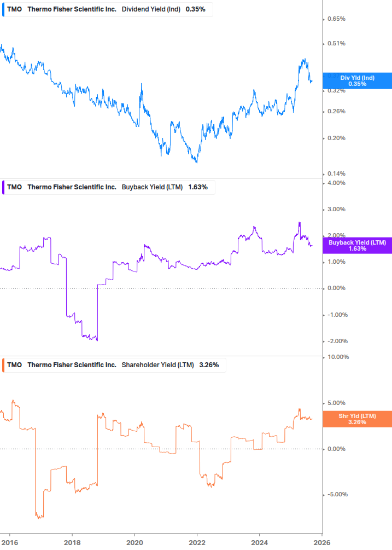This screenshot has width=392, height=550.
Task: Click the -2.00% buyback axis label
Action: point(337,341)
